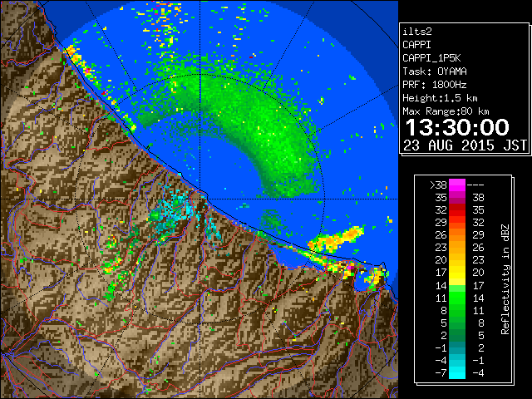Click the 'ilts2' label in info box
Screen dimensions: 532x399
[417, 32]
